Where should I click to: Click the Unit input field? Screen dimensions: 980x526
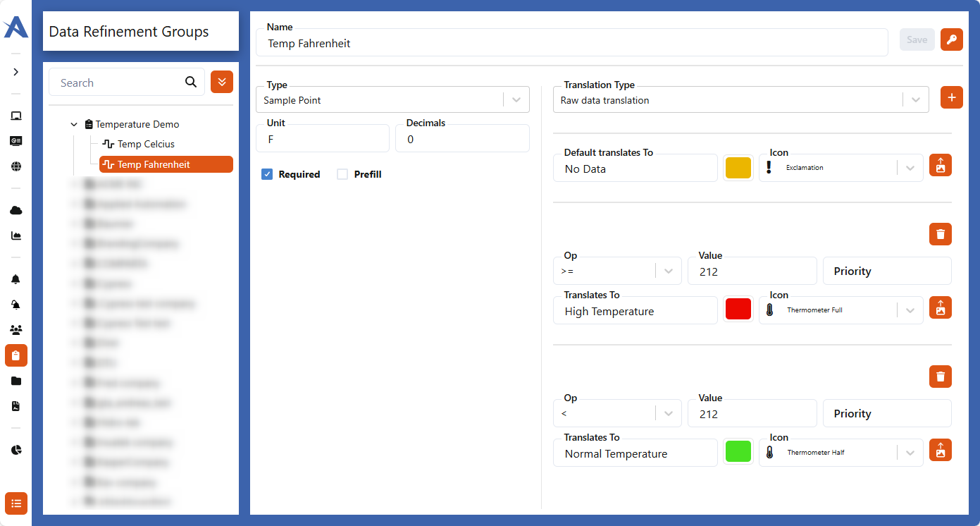click(x=322, y=139)
